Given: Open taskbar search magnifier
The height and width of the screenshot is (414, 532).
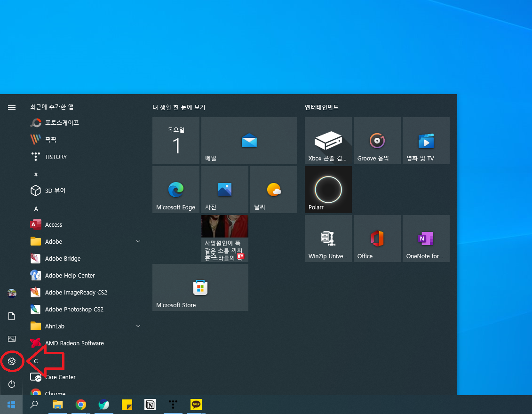Looking at the screenshot, I should coord(34,405).
